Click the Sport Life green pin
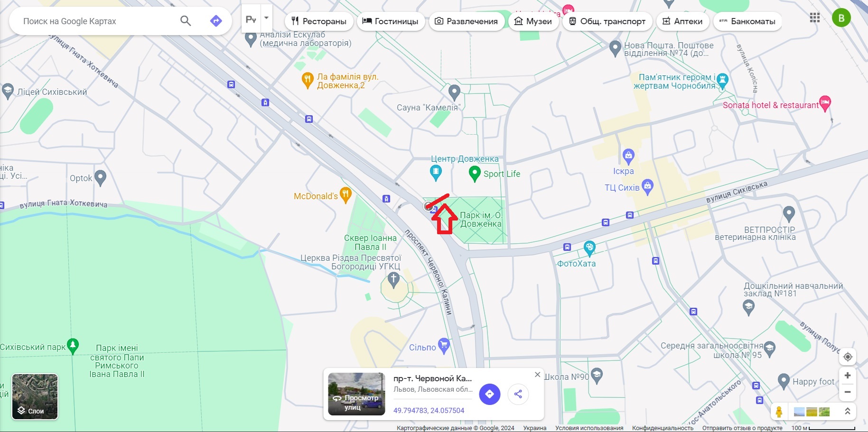868x432 pixels. [475, 174]
